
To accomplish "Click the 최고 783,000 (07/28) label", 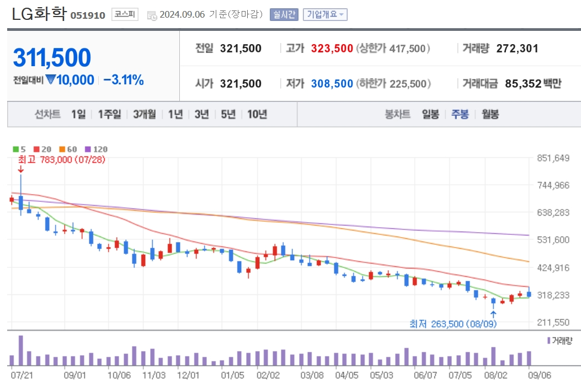I will point(61,160).
